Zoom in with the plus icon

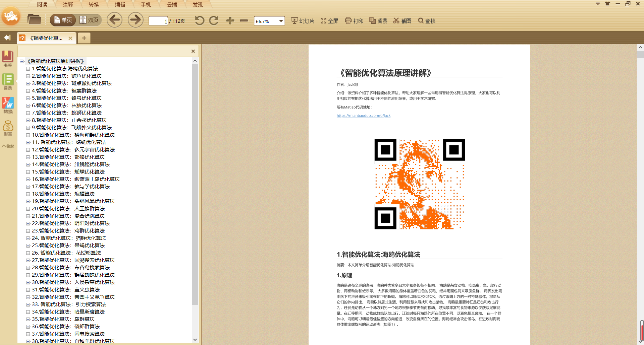(230, 21)
